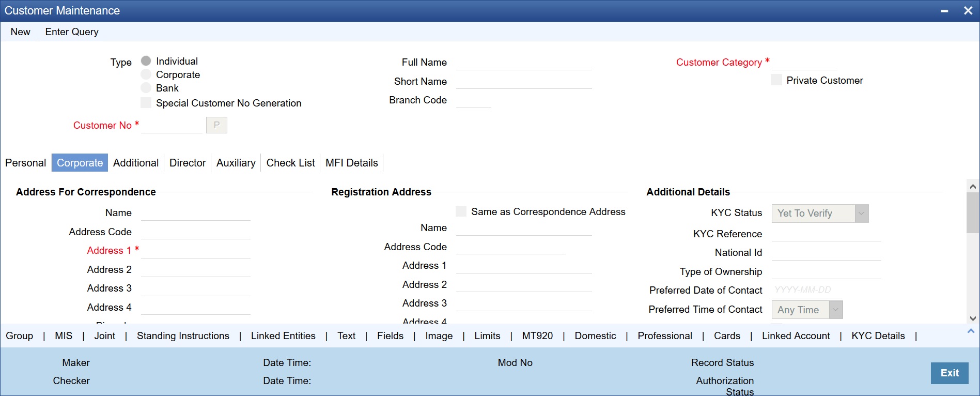Minimize the Customer Maintenance window
This screenshot has width=980, height=396.
[x=944, y=11]
